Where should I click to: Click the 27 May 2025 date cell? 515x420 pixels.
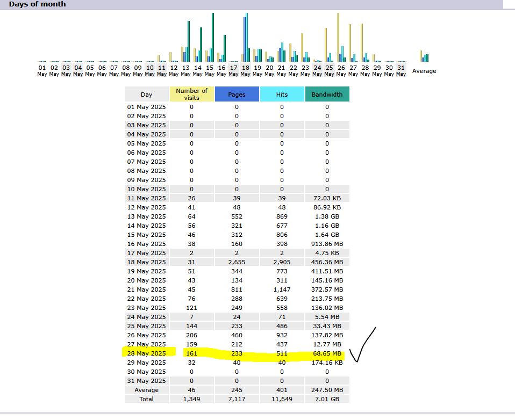point(146,344)
